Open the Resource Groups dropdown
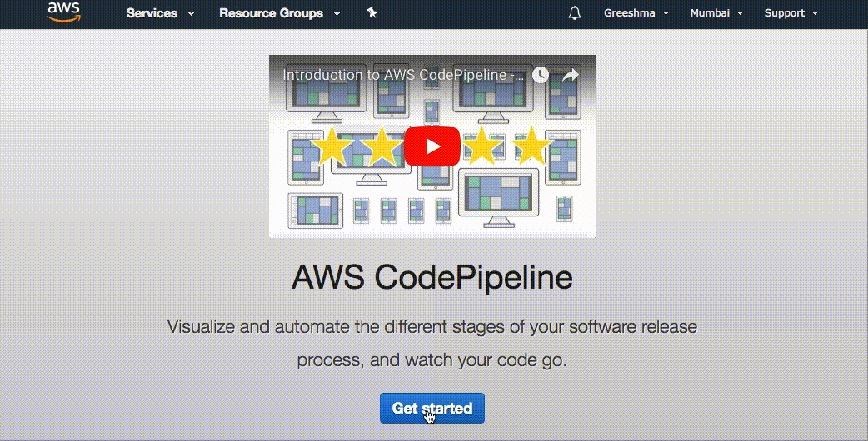The width and height of the screenshot is (868, 441). point(280,13)
